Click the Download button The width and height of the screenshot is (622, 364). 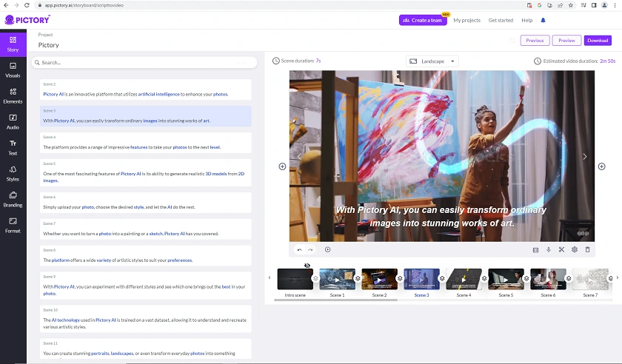click(598, 41)
